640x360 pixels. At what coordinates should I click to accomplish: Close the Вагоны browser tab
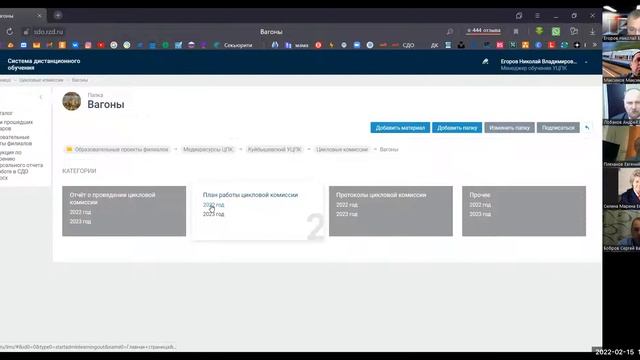pos(39,16)
